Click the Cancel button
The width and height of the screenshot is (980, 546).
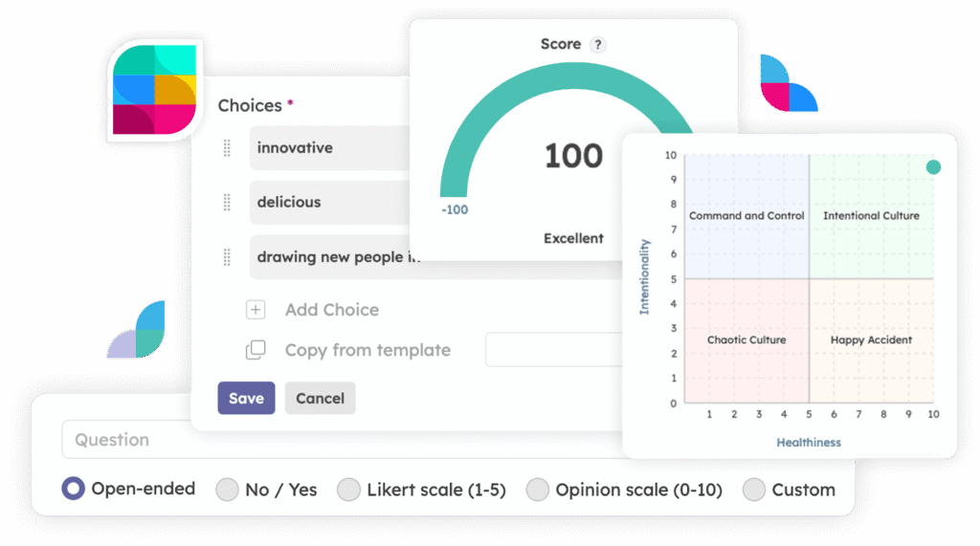click(320, 398)
